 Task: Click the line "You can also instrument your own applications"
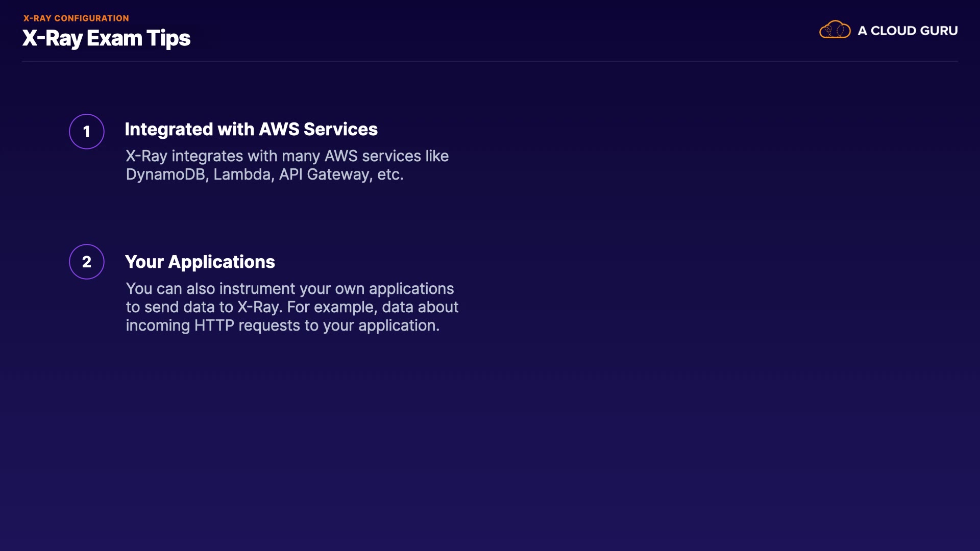click(289, 289)
